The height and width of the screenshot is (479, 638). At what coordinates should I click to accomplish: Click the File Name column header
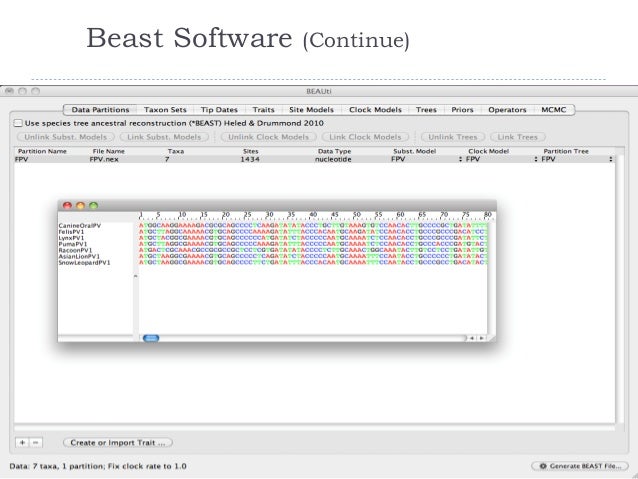click(x=109, y=151)
